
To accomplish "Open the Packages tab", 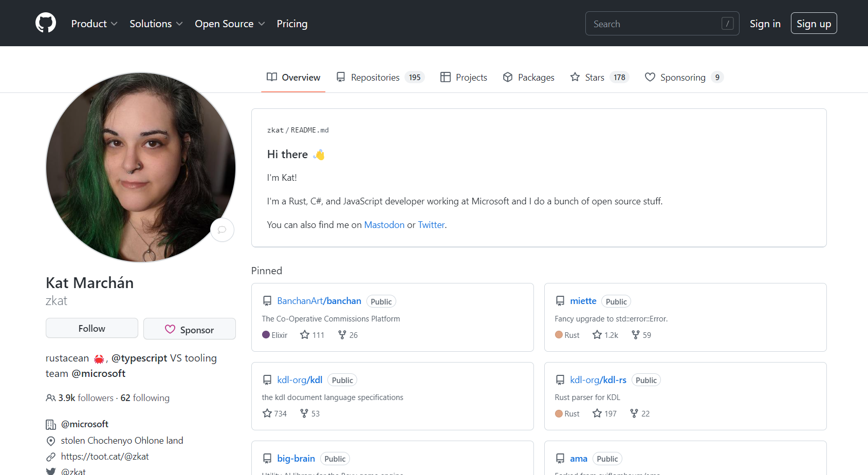I will pos(528,77).
